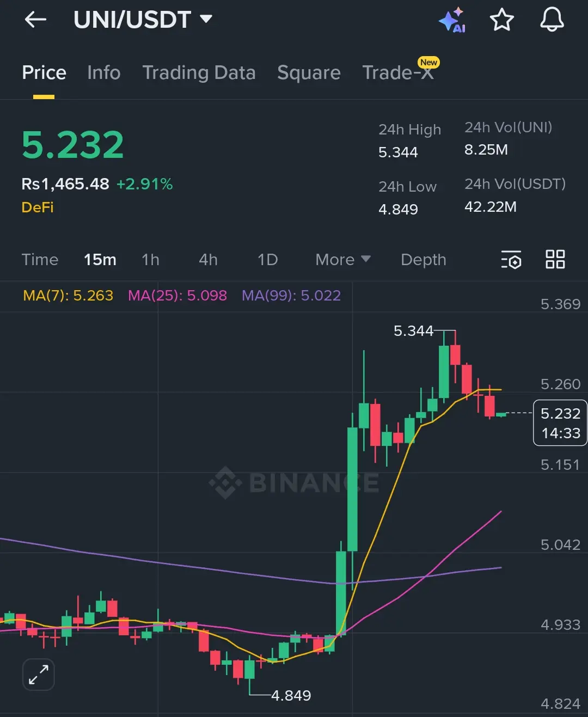588x717 pixels.
Task: Tap the 24h Low value 4.849
Action: [398, 210]
